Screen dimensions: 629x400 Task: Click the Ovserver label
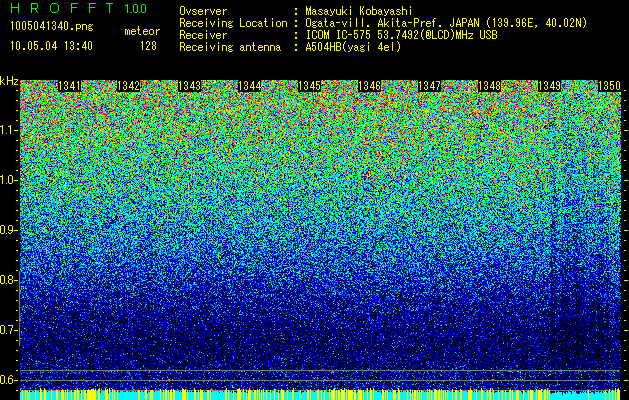coord(203,11)
